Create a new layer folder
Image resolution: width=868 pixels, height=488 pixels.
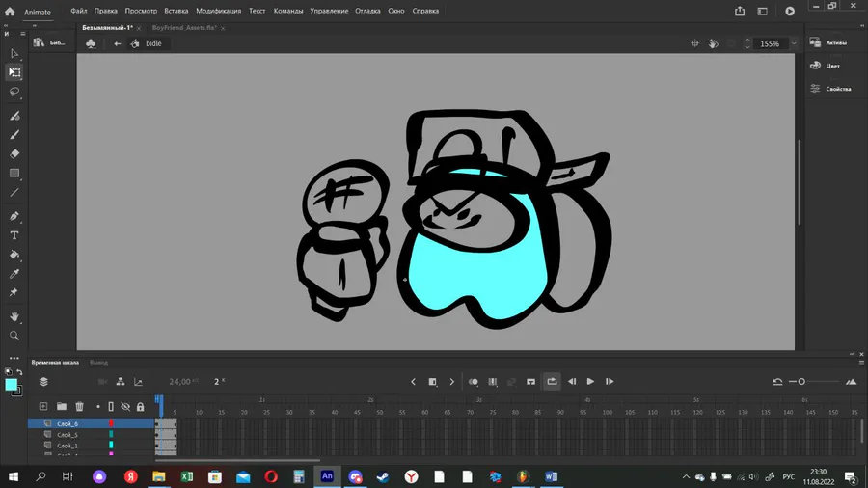point(62,407)
